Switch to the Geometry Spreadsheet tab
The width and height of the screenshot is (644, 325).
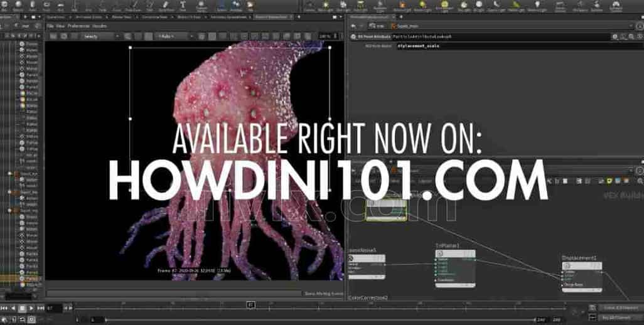[228, 17]
